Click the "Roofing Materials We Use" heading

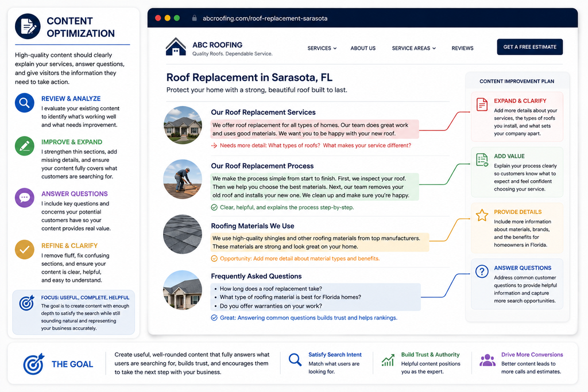click(253, 226)
